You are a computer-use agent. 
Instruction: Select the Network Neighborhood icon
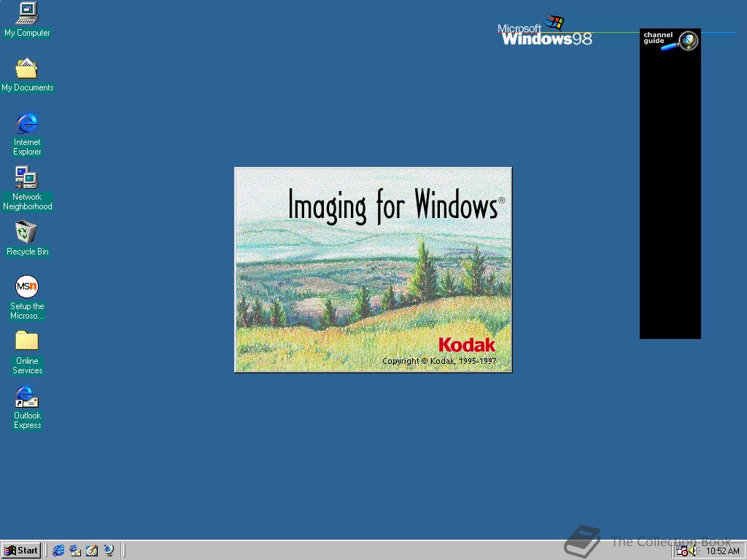(27, 178)
